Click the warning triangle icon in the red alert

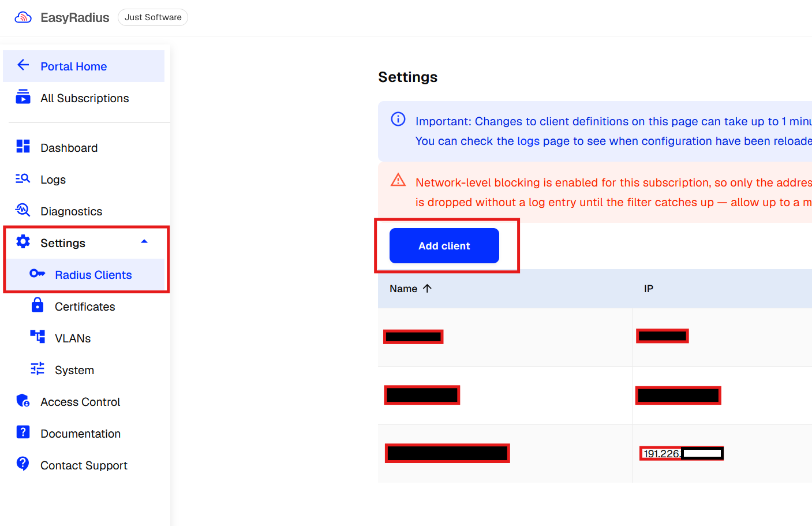(398, 180)
